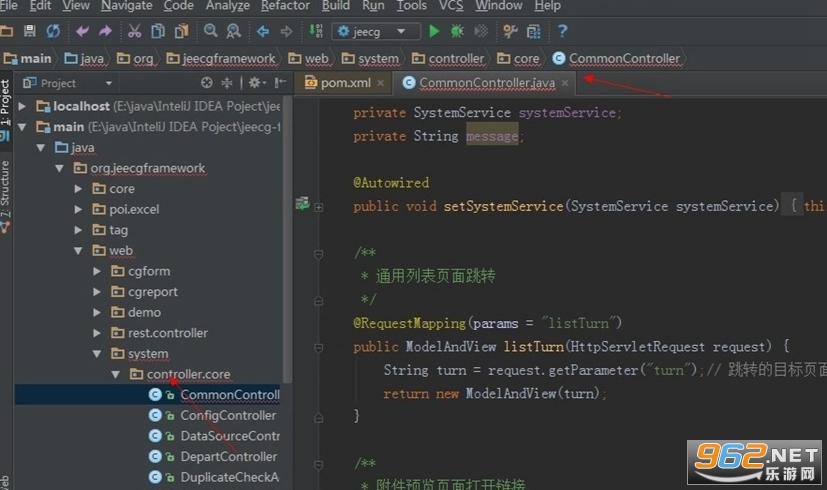
Task: Open the Build menu
Action: click(x=335, y=6)
